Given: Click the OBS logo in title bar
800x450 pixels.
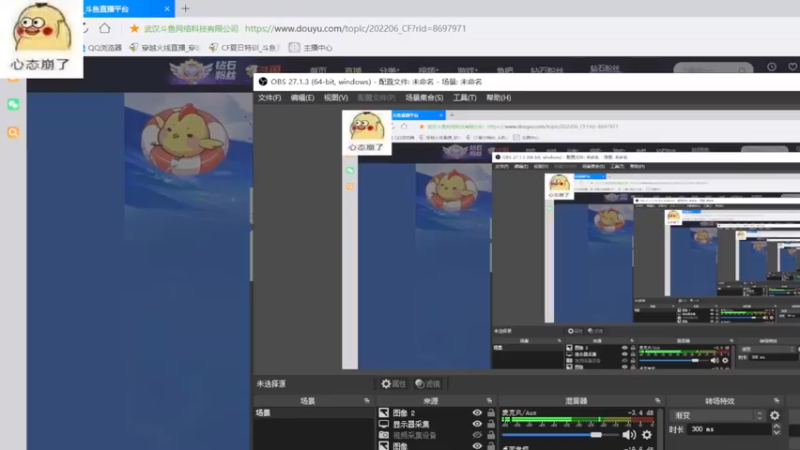Looking at the screenshot, I should click(x=263, y=82).
